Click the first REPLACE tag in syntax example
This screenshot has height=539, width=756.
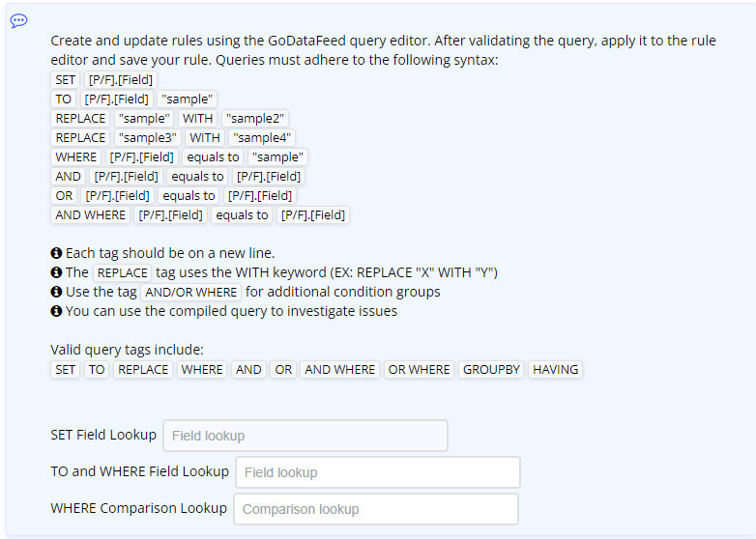[80, 119]
